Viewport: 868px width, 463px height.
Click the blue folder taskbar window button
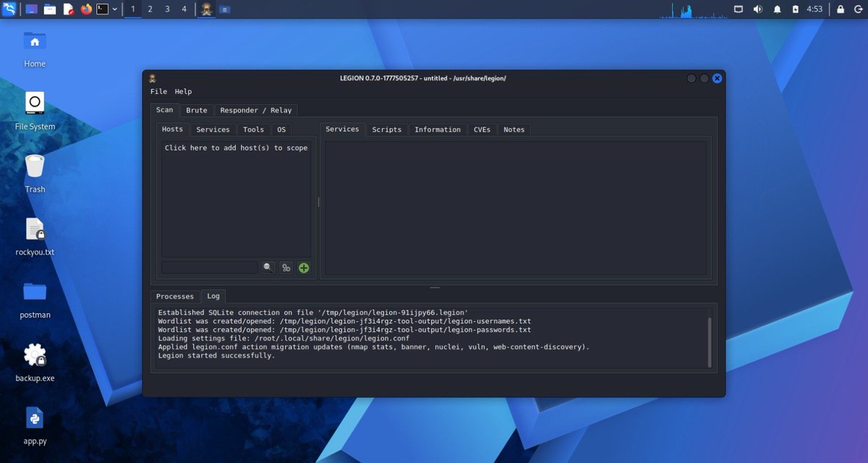(225, 9)
